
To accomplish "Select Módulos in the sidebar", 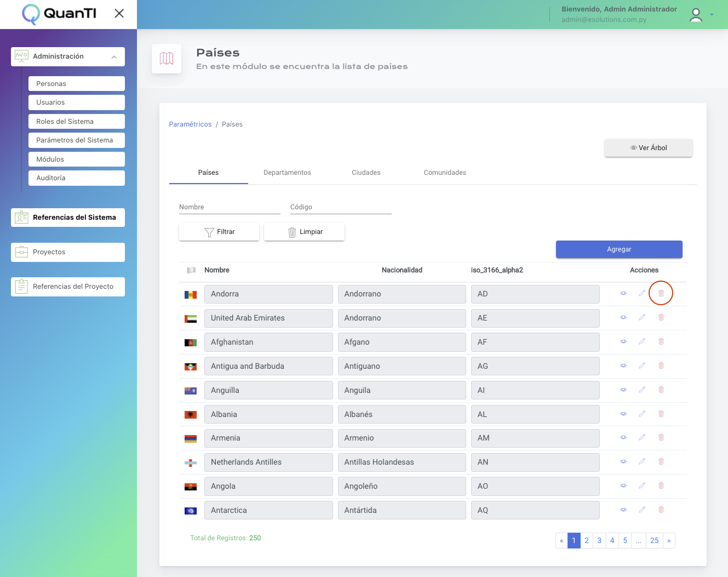I will (77, 159).
